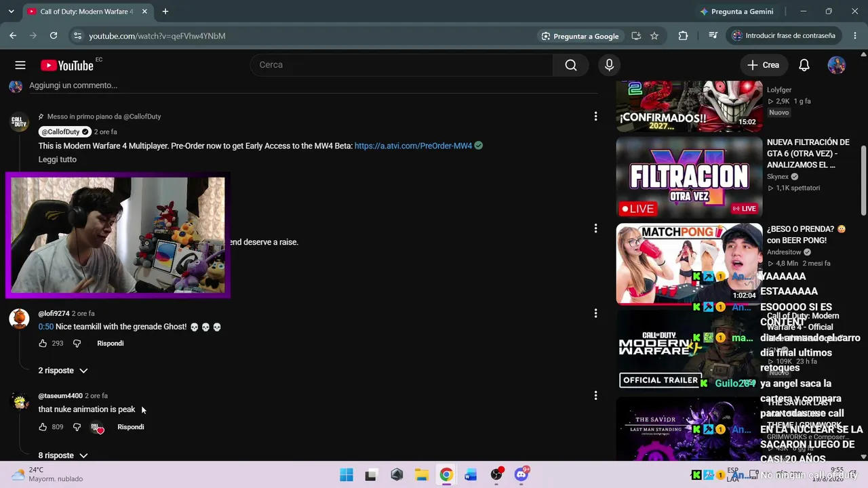This screenshot has height=488, width=868.
Task: Open @taseum4400 commenter avatar
Action: 19,401
